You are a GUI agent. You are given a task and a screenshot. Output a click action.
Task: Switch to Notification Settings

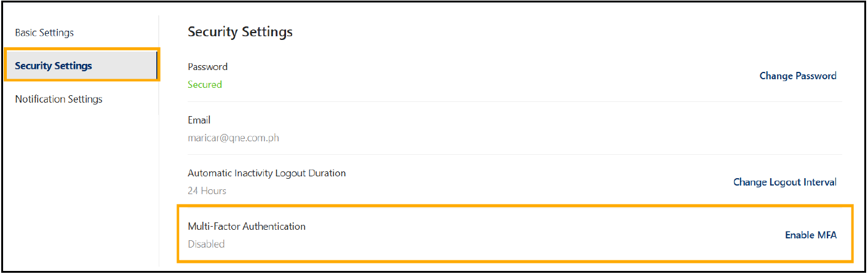coord(58,99)
